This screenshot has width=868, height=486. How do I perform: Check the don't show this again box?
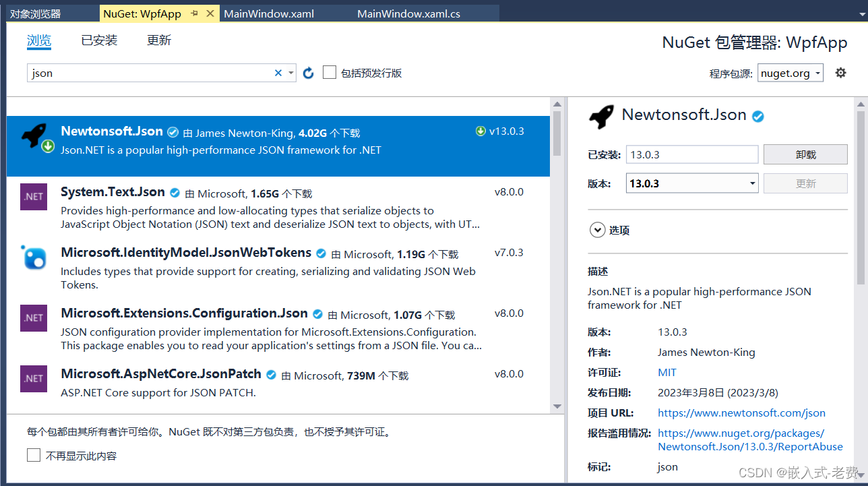[x=34, y=456]
